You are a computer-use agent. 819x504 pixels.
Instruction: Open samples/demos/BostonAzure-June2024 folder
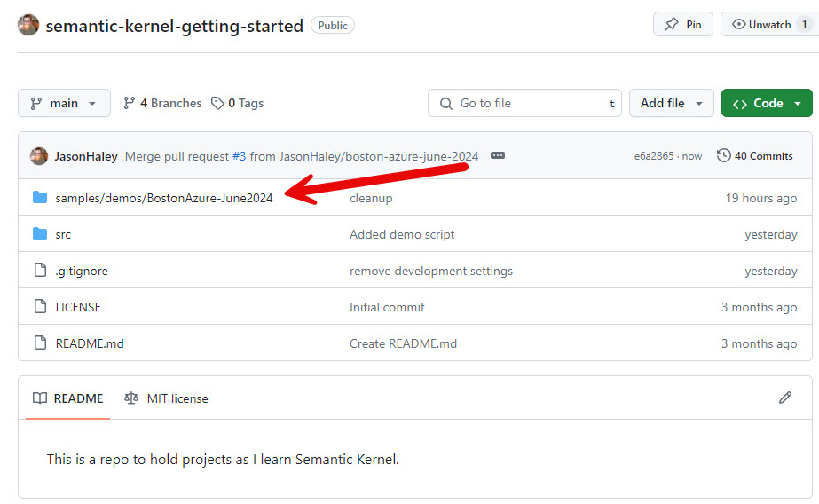pos(164,198)
